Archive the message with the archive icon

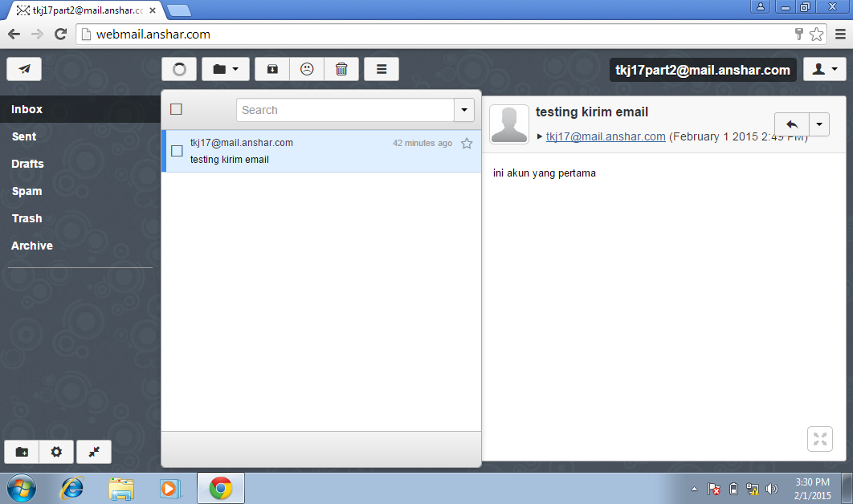pyautogui.click(x=272, y=69)
